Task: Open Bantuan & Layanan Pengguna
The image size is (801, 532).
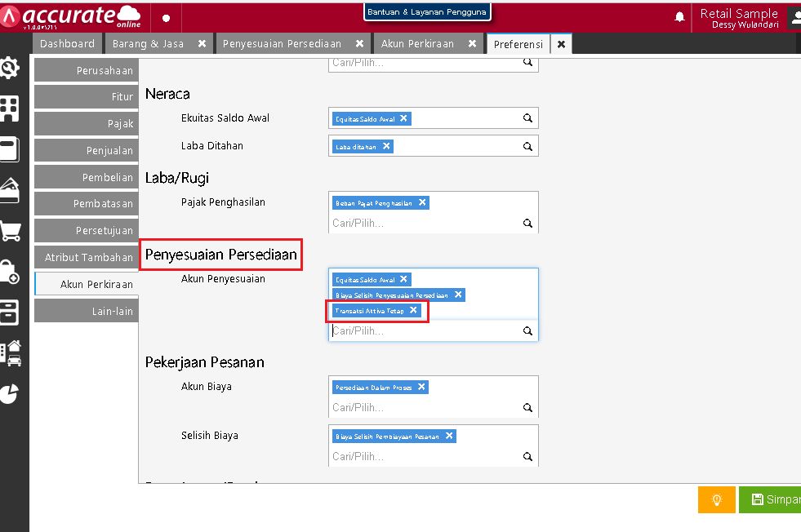Action: tap(428, 11)
